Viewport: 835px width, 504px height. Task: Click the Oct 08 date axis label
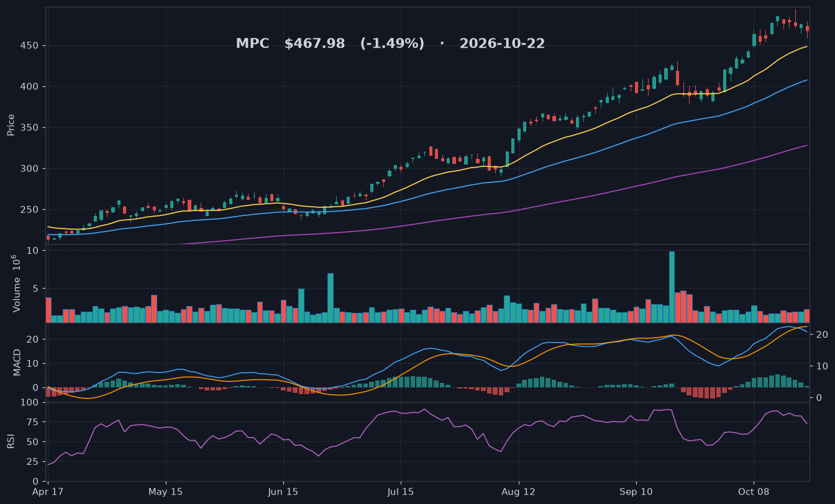[x=754, y=492]
